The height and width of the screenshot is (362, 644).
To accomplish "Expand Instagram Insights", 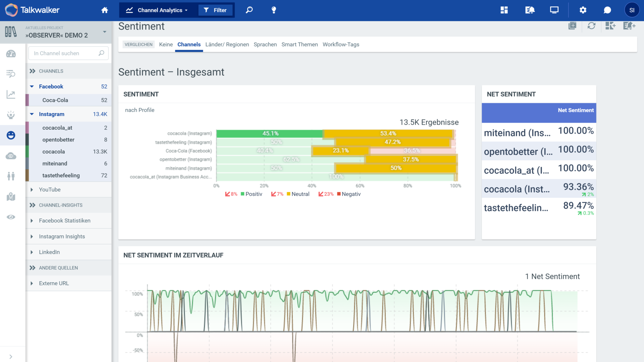I will [32, 236].
